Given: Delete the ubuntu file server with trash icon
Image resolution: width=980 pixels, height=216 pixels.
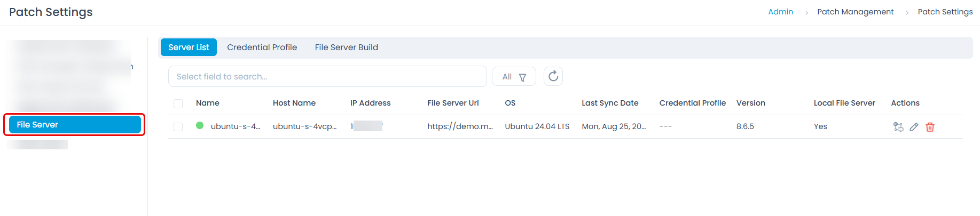Looking at the screenshot, I should click(930, 127).
